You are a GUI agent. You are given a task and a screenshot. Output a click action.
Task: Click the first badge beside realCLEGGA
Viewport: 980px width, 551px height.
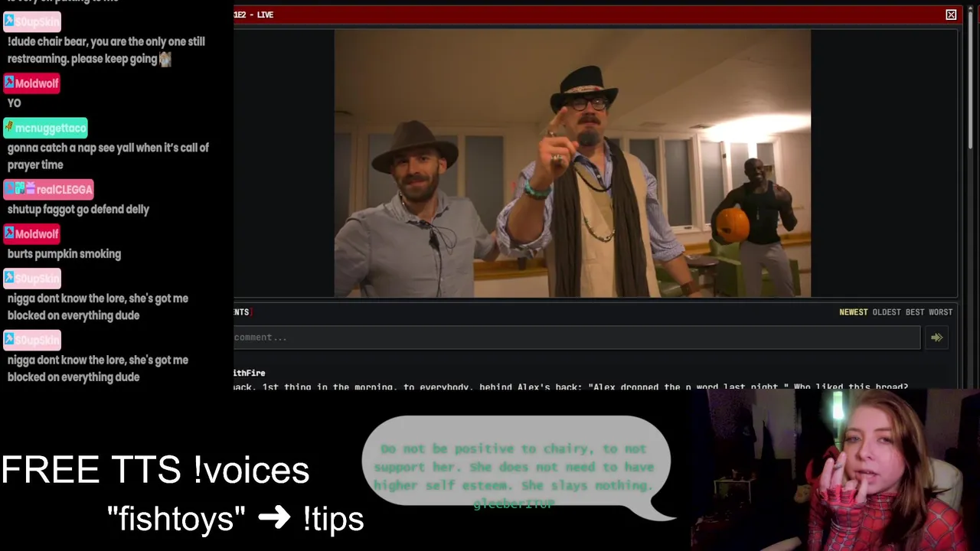[x=9, y=188]
